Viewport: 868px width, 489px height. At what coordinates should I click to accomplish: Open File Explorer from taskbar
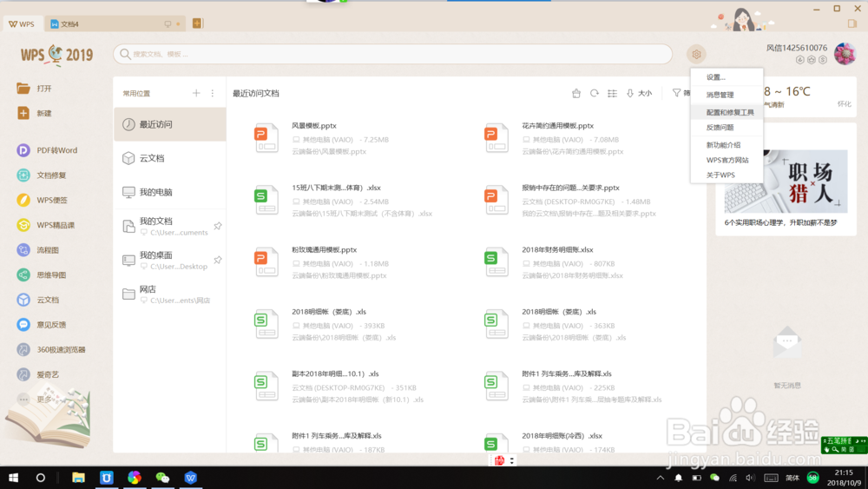tap(78, 478)
